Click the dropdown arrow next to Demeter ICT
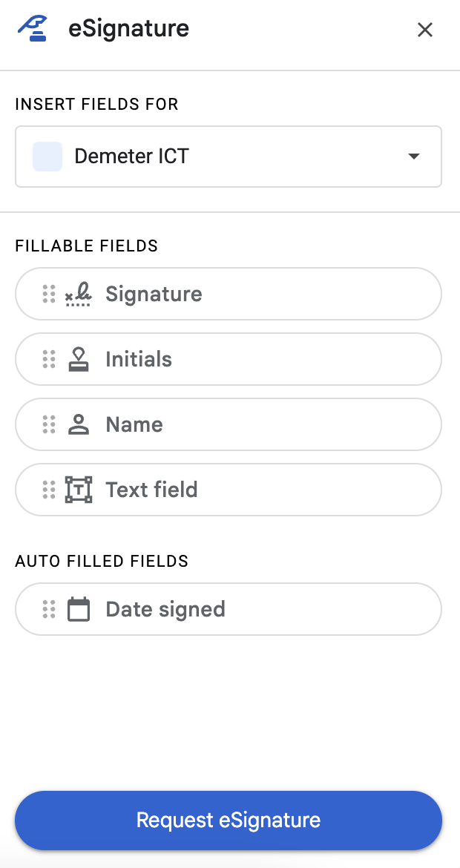Image resolution: width=460 pixels, height=868 pixels. tap(414, 157)
